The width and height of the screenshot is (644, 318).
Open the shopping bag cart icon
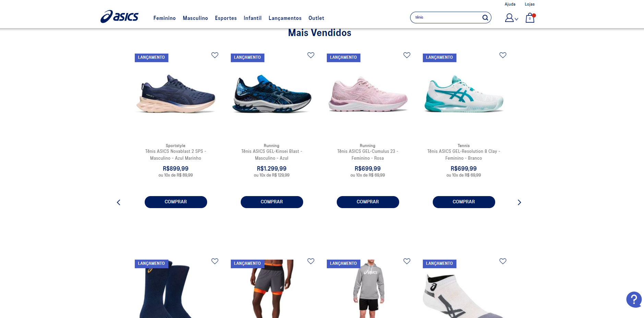[530, 18]
